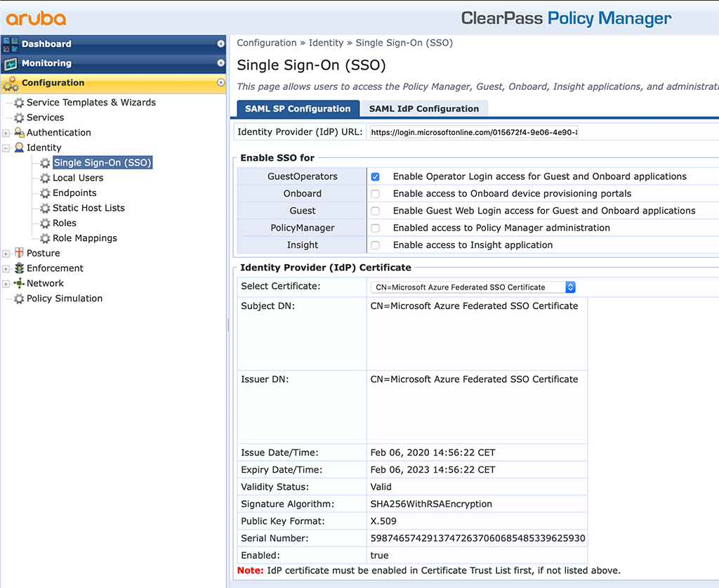Click Configuration in the breadcrumb
Screen dimensions: 719x588
(267, 43)
